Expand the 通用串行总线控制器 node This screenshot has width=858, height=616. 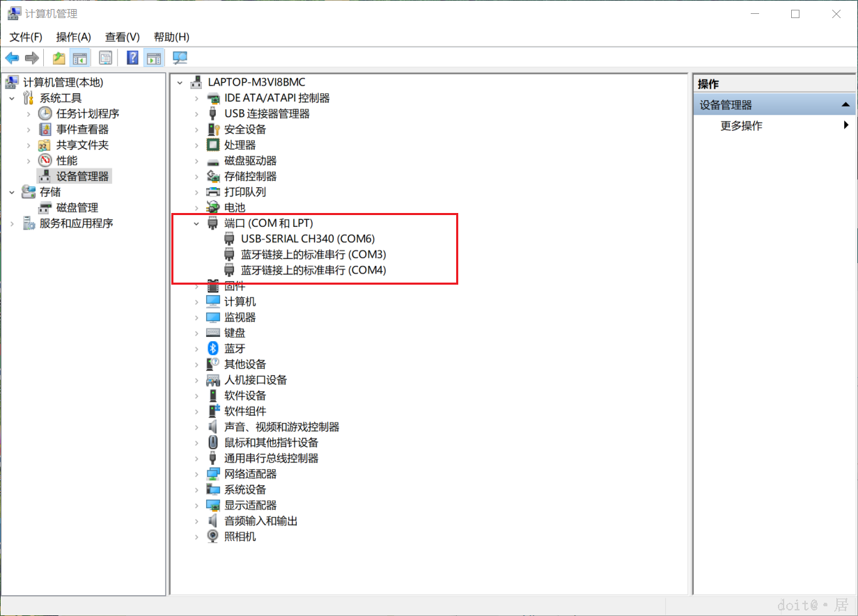coord(197,458)
